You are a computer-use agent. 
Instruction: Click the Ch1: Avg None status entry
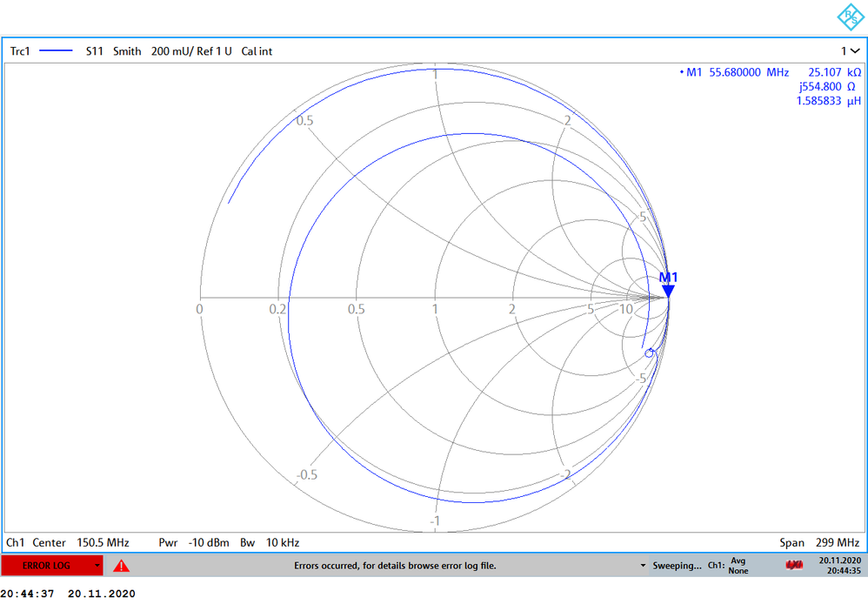tap(729, 566)
